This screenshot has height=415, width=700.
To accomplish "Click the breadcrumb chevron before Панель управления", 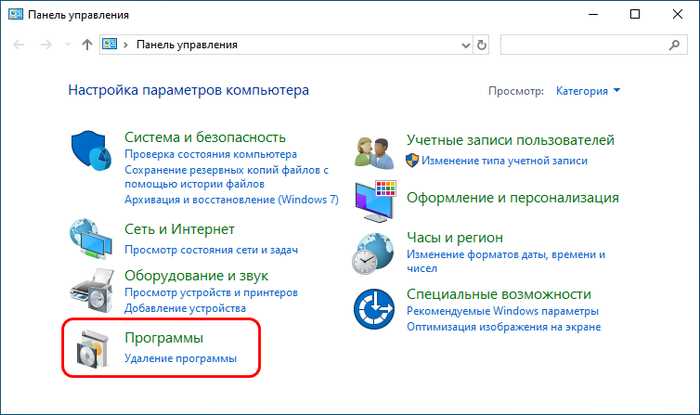I will 126,45.
